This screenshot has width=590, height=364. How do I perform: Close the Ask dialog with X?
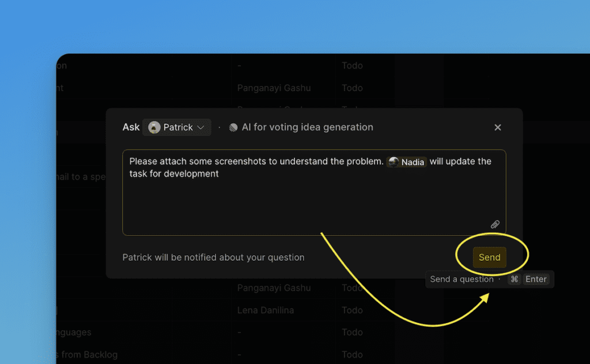[498, 127]
